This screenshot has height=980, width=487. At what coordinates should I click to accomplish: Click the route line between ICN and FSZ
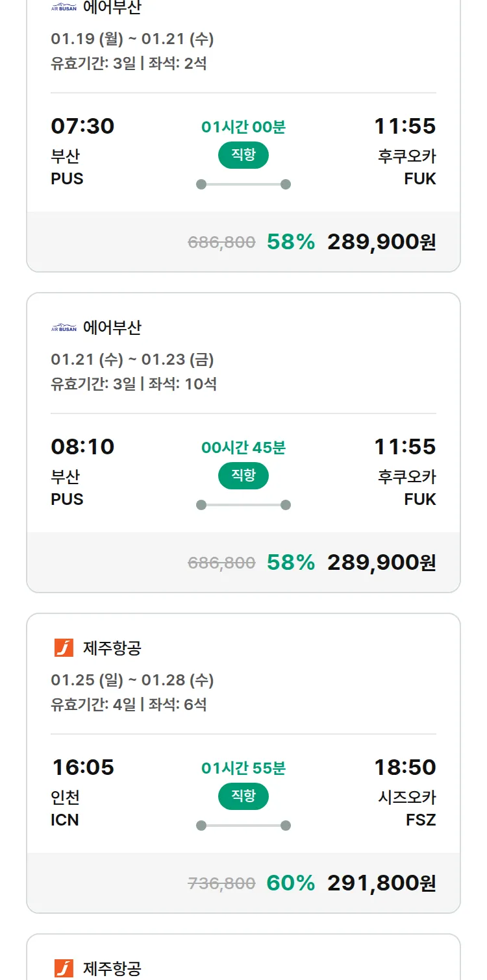click(x=243, y=826)
